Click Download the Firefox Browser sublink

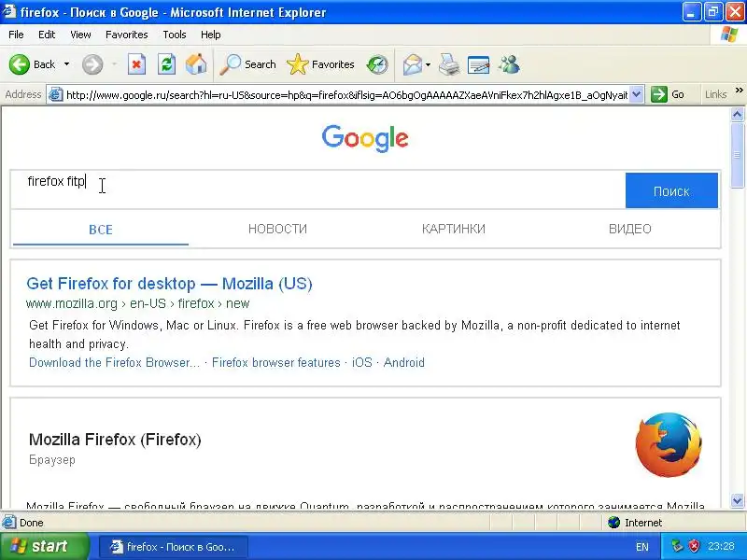[x=114, y=362]
